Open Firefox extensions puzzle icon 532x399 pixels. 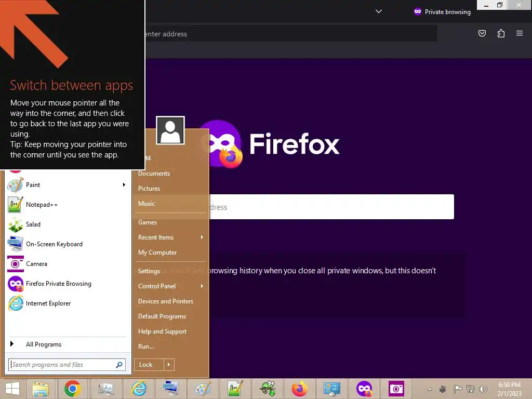[x=501, y=33]
